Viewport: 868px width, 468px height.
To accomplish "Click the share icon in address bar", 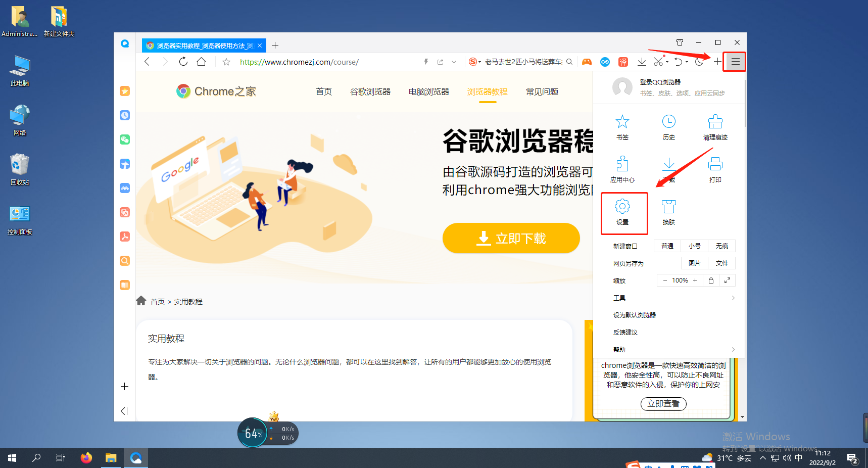I will point(440,62).
